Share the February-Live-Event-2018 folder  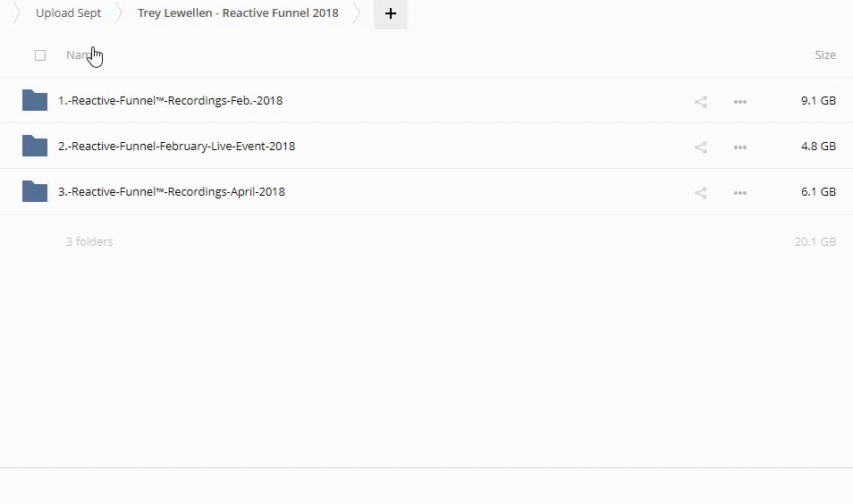point(701,147)
